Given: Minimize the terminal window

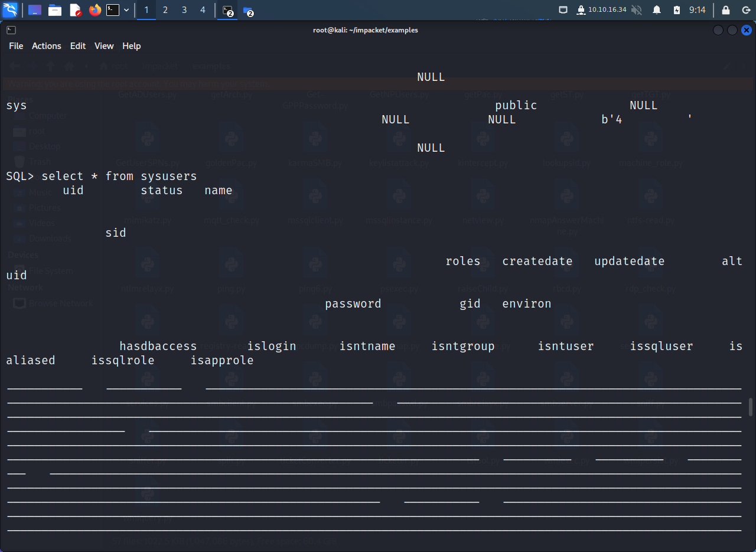Looking at the screenshot, I should click(x=718, y=30).
